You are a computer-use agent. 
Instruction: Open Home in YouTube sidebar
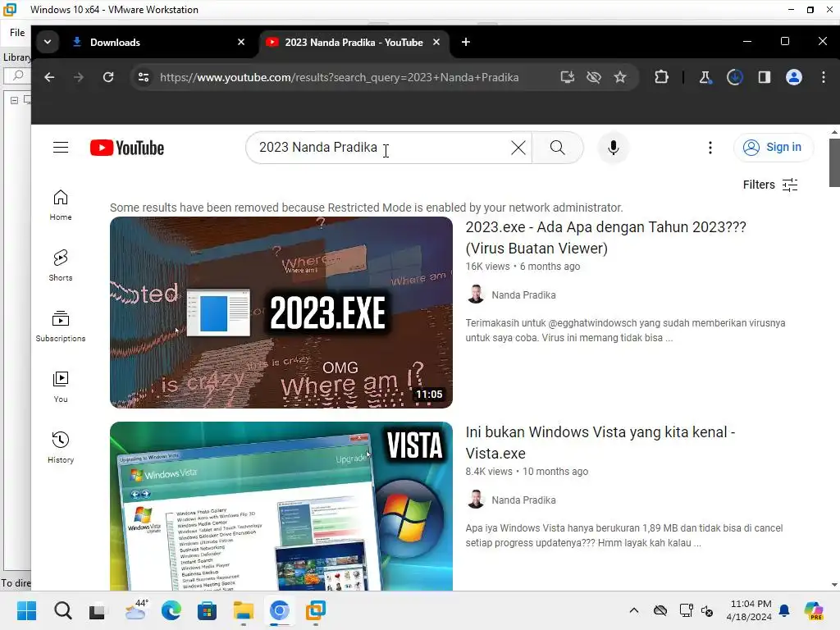pos(61,205)
